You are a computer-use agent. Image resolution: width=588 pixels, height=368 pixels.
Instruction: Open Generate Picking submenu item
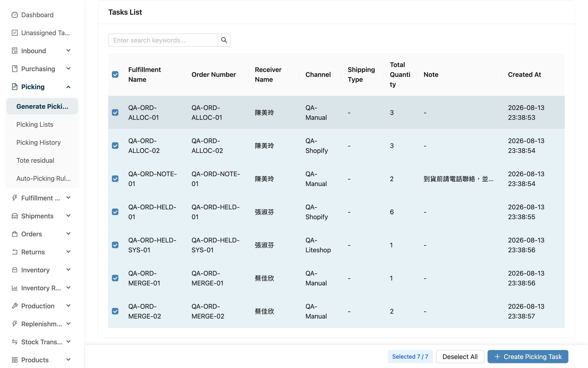tap(42, 106)
